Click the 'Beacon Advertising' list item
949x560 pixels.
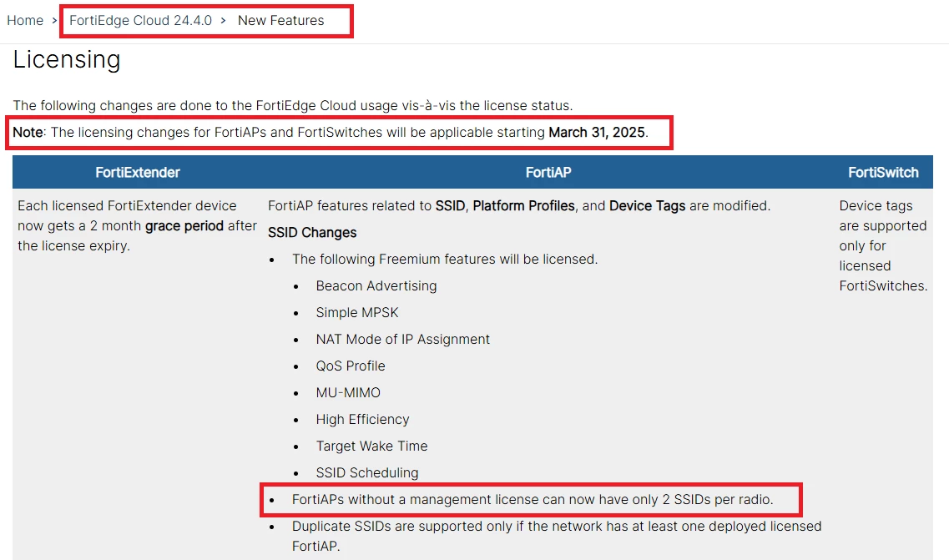click(376, 285)
